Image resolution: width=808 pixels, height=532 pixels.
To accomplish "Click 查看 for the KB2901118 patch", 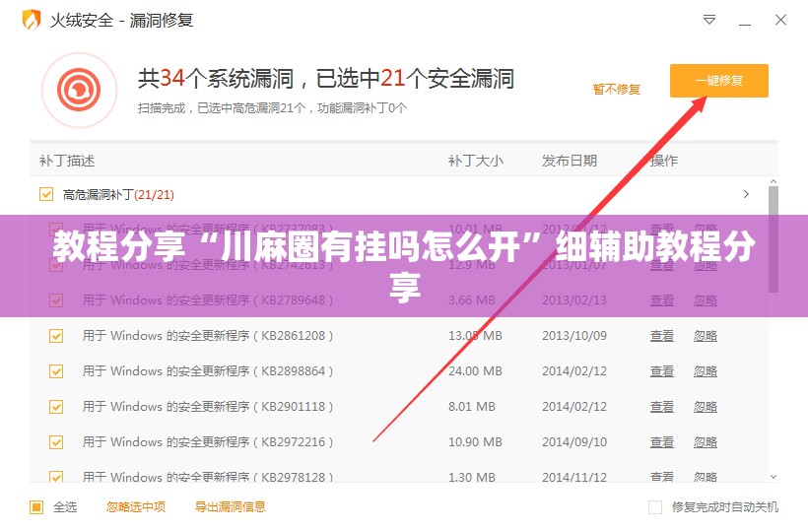I will 661,407.
